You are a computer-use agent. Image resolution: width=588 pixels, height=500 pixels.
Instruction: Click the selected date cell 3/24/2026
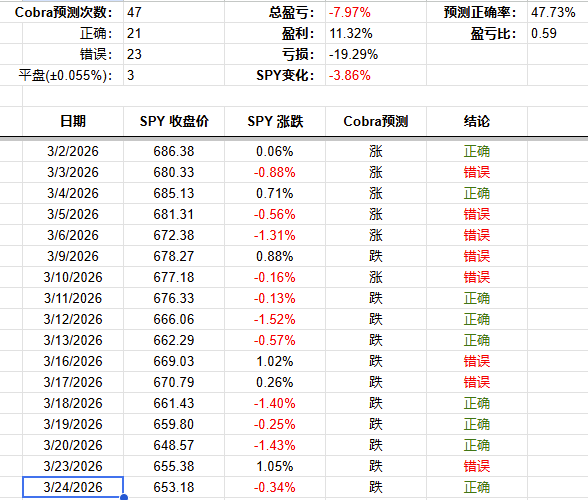pyautogui.click(x=73, y=487)
